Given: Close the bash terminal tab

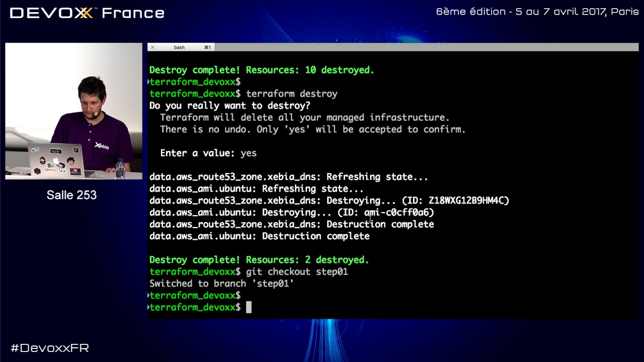Looking at the screenshot, I should click(x=152, y=47).
